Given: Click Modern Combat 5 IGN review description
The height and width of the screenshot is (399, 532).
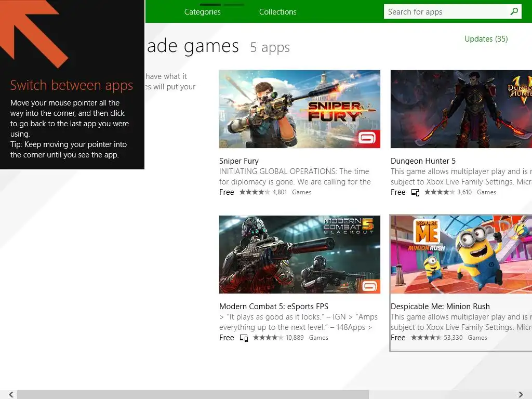Looking at the screenshot, I should point(298,322).
